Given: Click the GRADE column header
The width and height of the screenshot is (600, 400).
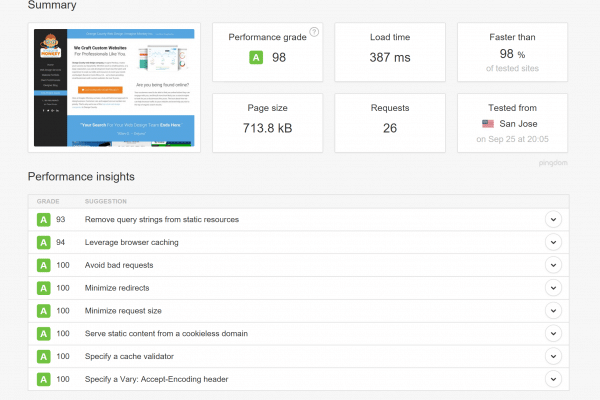Looking at the screenshot, I should pos(48,201).
